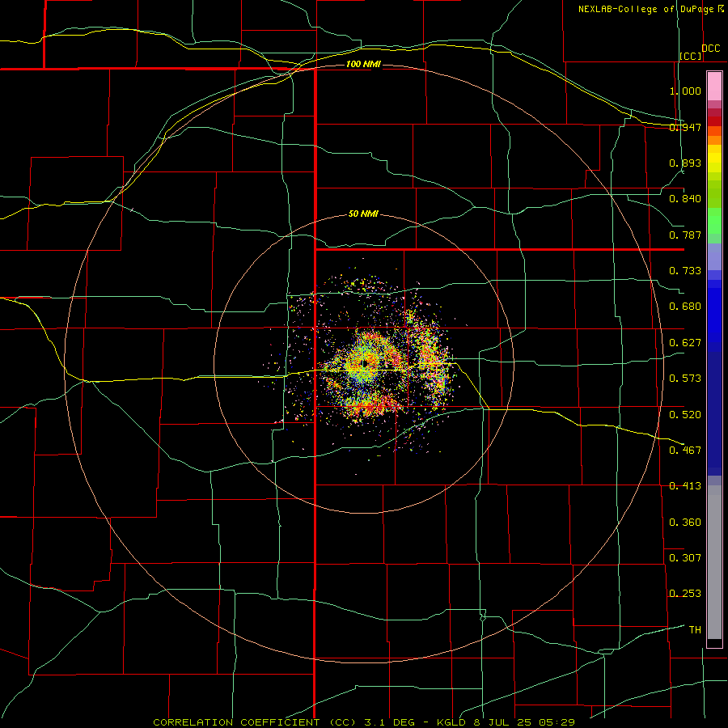Click the 0.253 color scale value
The width and height of the screenshot is (728, 728).
(x=685, y=594)
